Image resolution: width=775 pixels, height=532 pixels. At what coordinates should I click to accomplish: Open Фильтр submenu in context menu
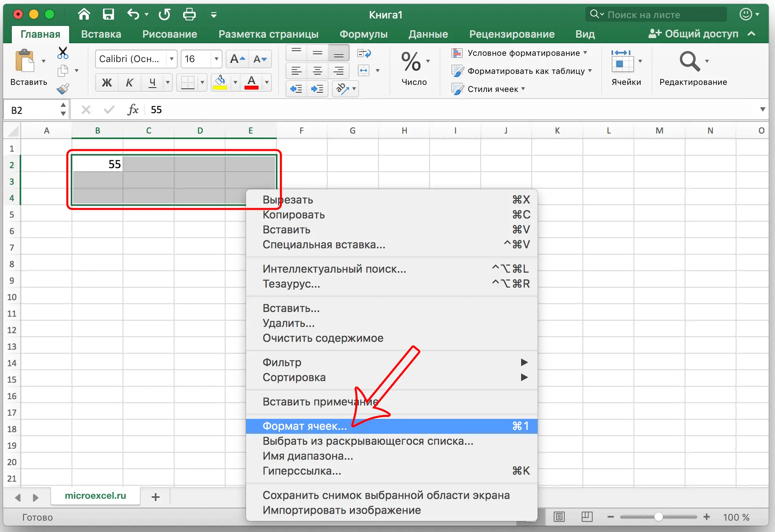click(x=391, y=362)
